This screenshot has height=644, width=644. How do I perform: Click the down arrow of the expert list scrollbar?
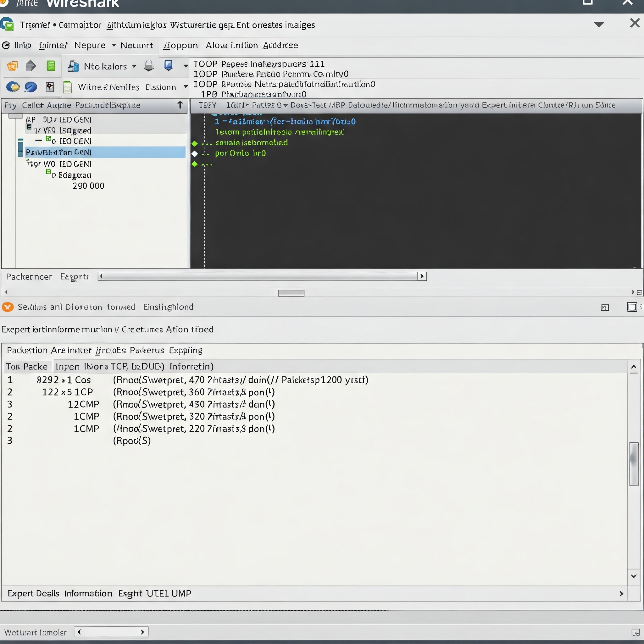click(x=634, y=576)
